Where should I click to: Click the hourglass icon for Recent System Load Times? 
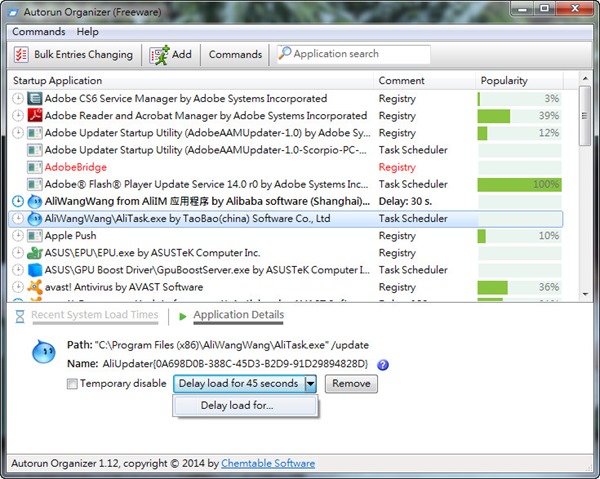(20, 316)
